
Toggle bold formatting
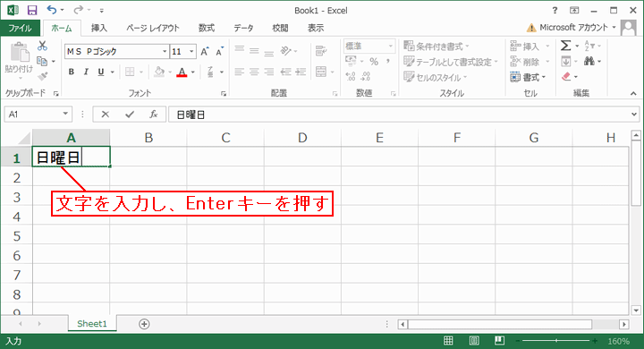tap(72, 72)
